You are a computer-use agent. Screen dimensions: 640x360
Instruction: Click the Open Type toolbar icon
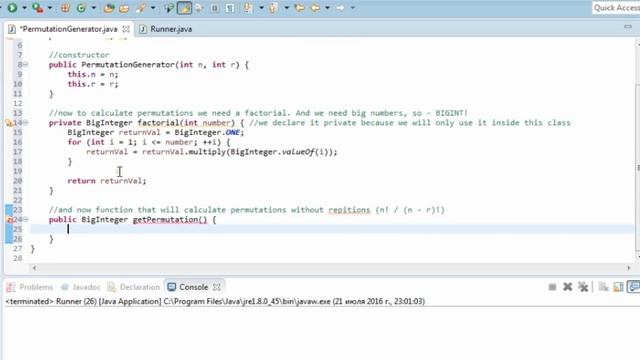[109, 8]
